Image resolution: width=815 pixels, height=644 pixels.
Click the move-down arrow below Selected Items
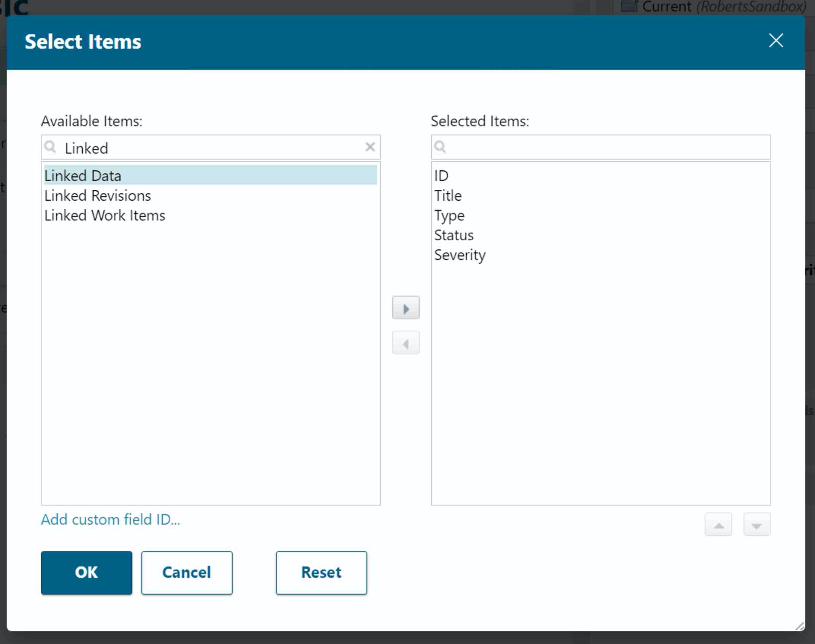(x=756, y=525)
